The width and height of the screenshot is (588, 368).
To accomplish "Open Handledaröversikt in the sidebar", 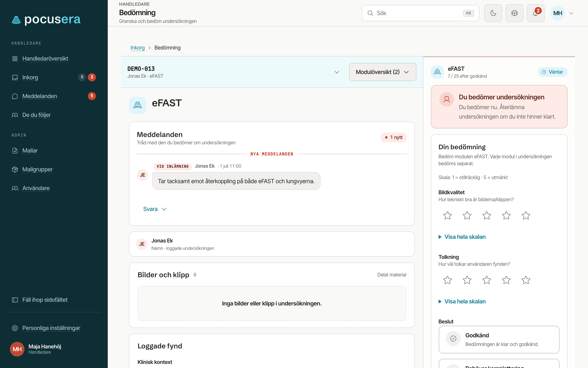I will pyautogui.click(x=45, y=58).
